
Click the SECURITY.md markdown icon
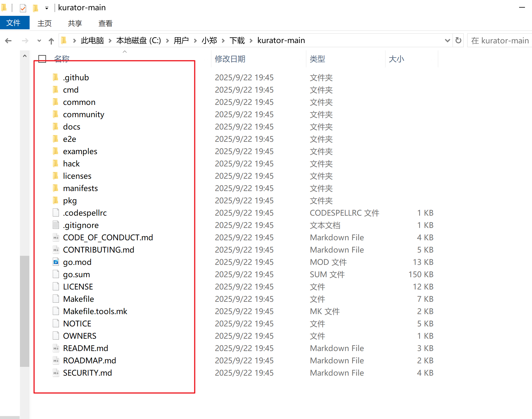click(x=56, y=373)
